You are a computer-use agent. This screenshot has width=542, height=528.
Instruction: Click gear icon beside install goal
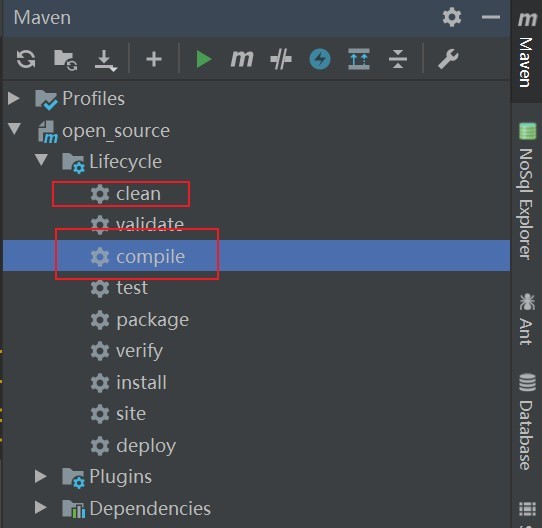click(100, 383)
